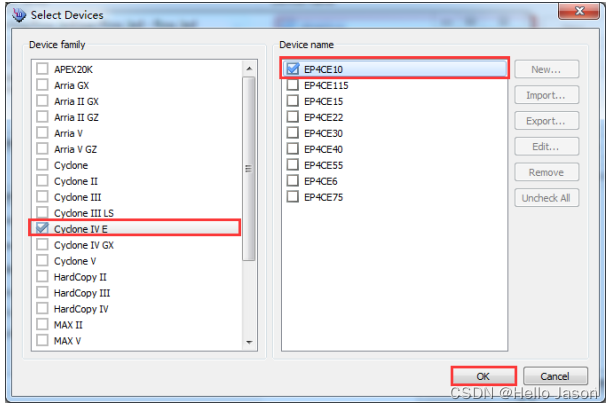The width and height of the screenshot is (612, 409).
Task: Enable the EP4CE75 device checkbox
Action: (x=293, y=197)
